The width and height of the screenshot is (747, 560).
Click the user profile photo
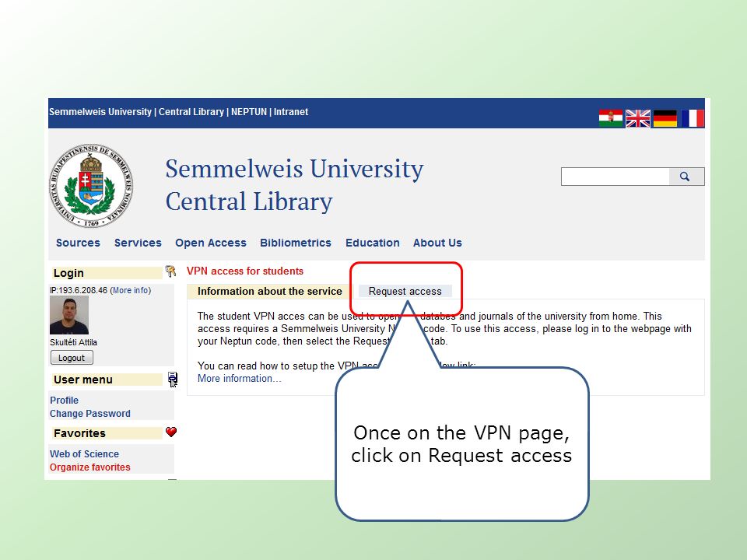[69, 315]
